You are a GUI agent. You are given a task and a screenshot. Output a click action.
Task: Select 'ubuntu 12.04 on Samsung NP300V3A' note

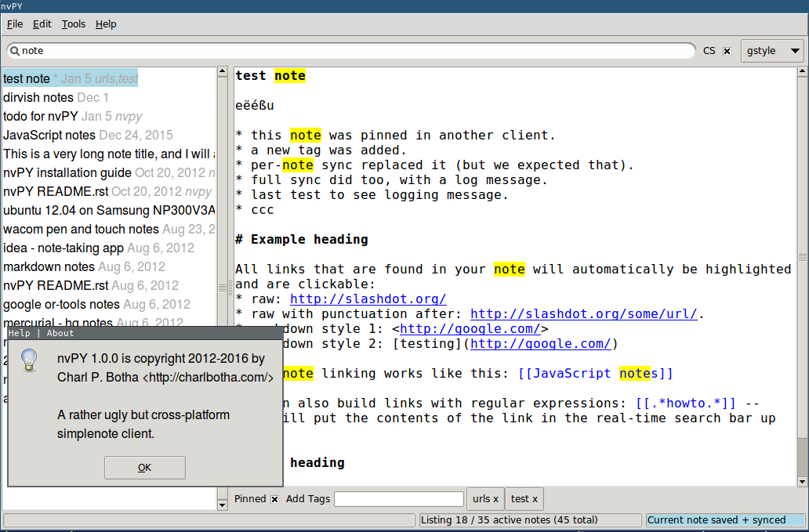point(109,210)
